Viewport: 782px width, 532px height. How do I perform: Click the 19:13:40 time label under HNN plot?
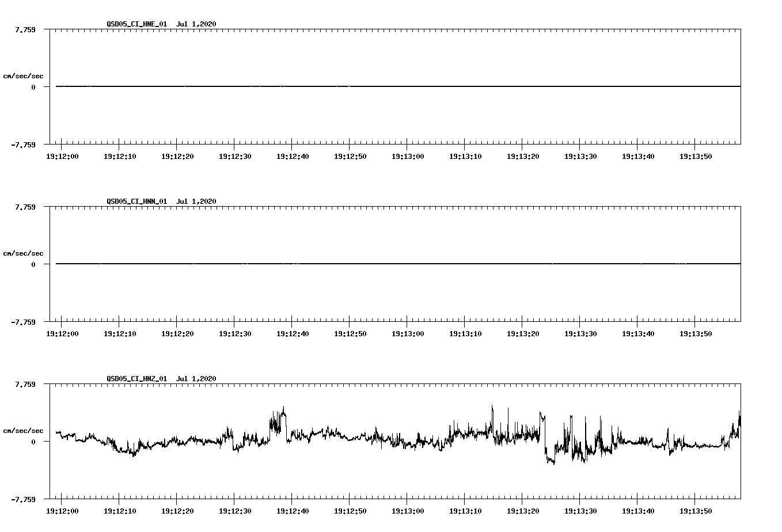(x=638, y=333)
